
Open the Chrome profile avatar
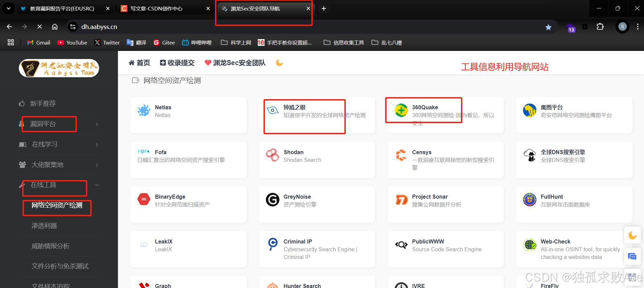click(622, 27)
